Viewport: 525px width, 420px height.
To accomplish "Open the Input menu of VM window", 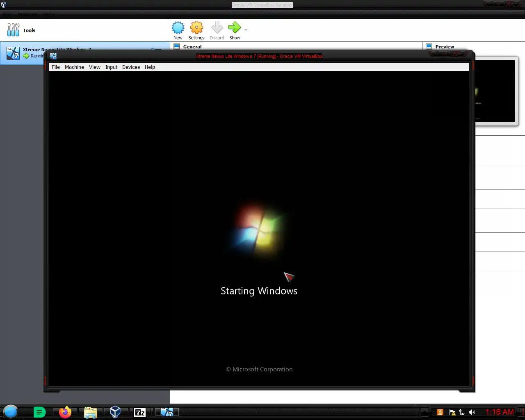I will click(111, 67).
